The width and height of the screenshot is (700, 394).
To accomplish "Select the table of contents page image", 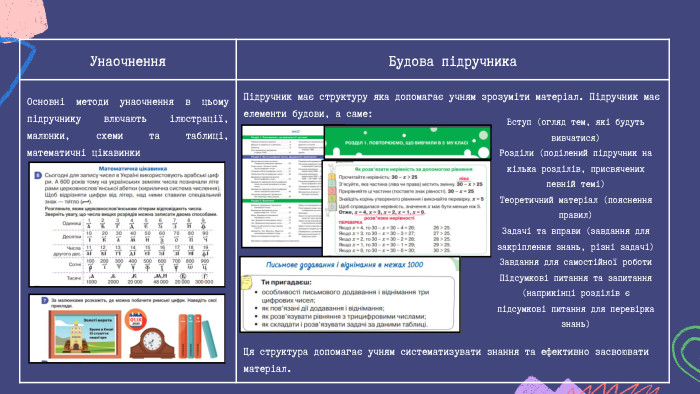I will tap(282, 186).
